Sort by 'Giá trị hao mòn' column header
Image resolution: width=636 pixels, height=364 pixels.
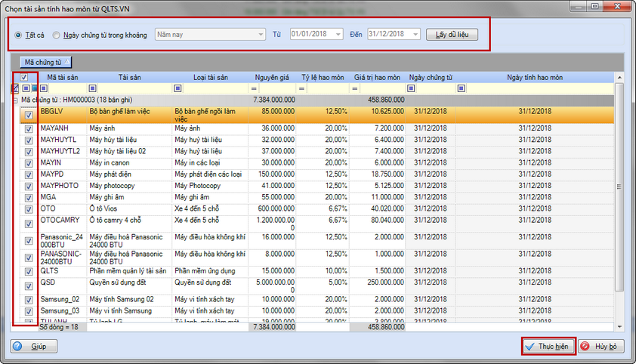(377, 77)
